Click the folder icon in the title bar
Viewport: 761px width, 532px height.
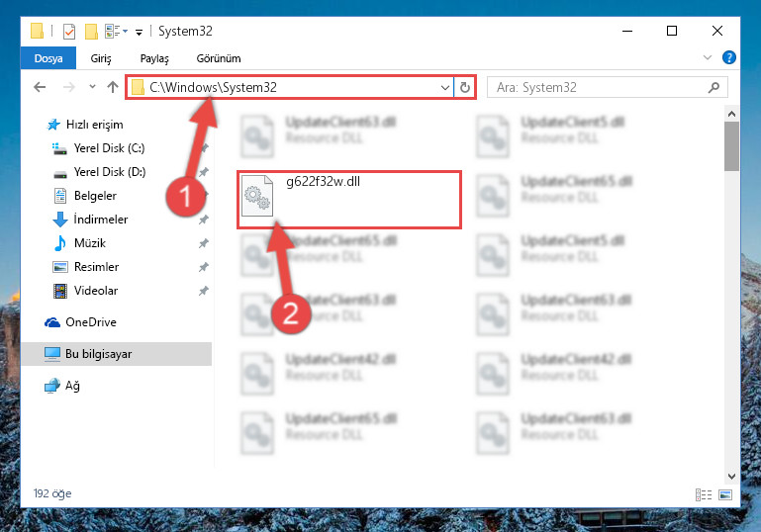pos(37,31)
